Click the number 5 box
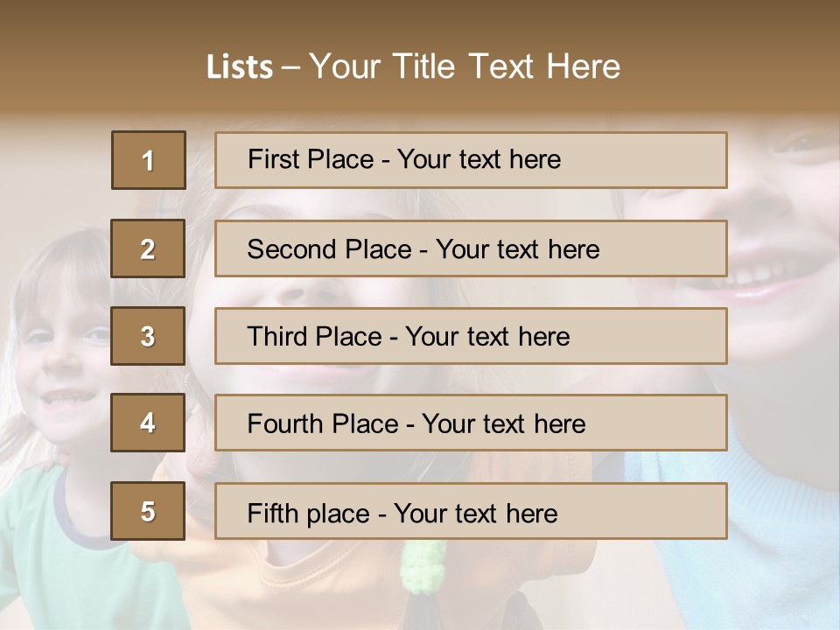Screen dimensions: 840x630 148,511
